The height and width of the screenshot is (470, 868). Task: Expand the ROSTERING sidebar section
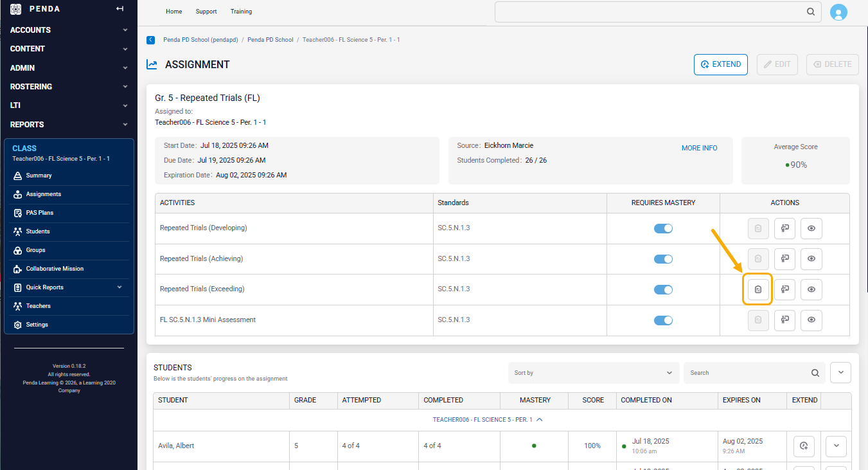click(x=69, y=86)
